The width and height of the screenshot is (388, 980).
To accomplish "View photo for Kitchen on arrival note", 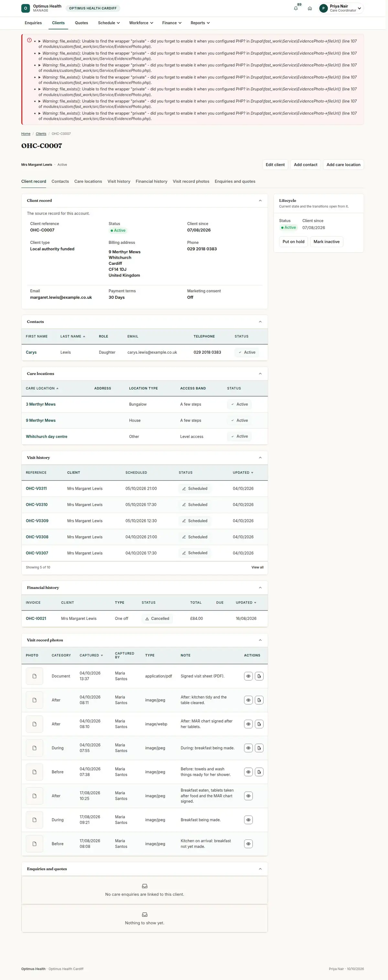I will [x=248, y=844].
